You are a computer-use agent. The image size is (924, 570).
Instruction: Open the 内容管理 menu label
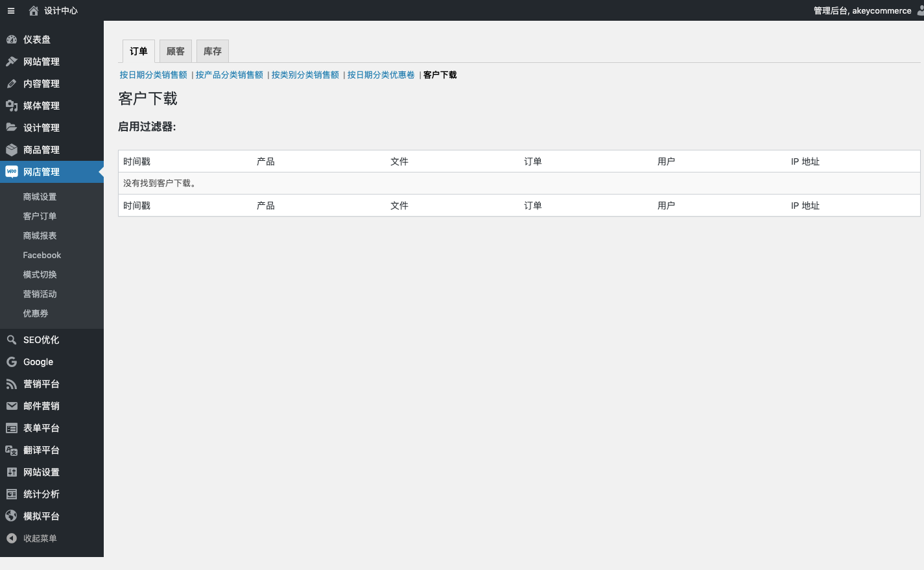pyautogui.click(x=41, y=84)
